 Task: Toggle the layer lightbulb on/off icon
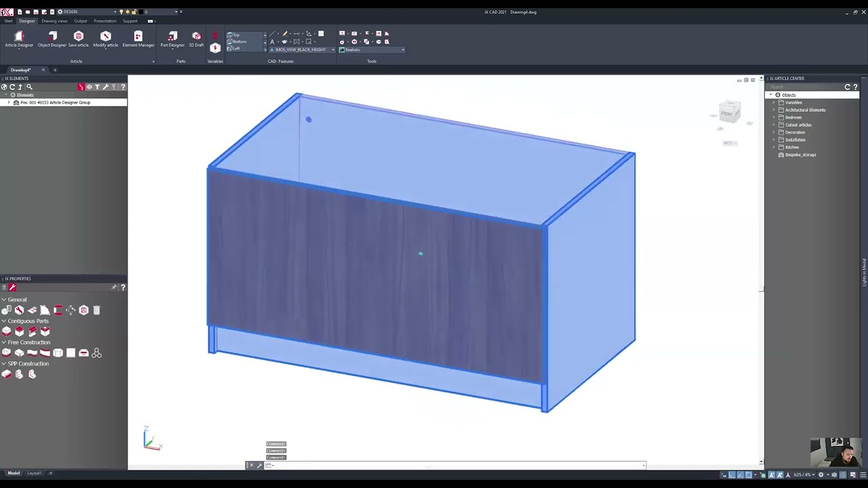pos(121,12)
